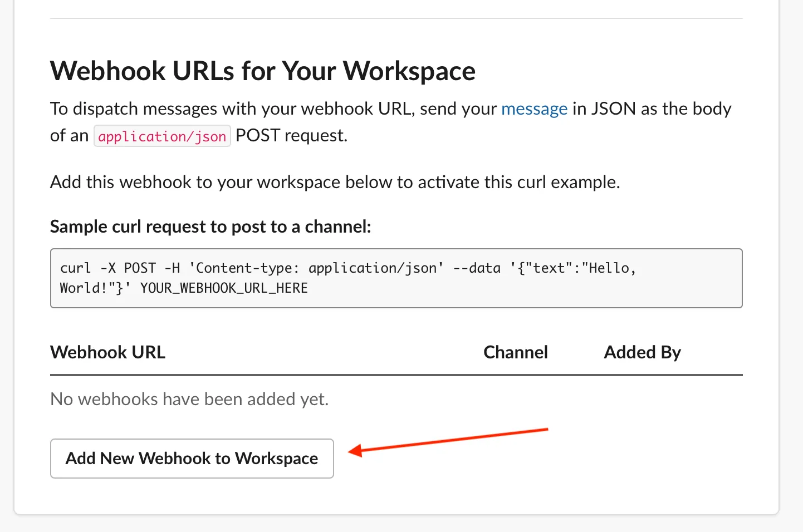
Task: Click the sample curl request code block
Action: (396, 278)
